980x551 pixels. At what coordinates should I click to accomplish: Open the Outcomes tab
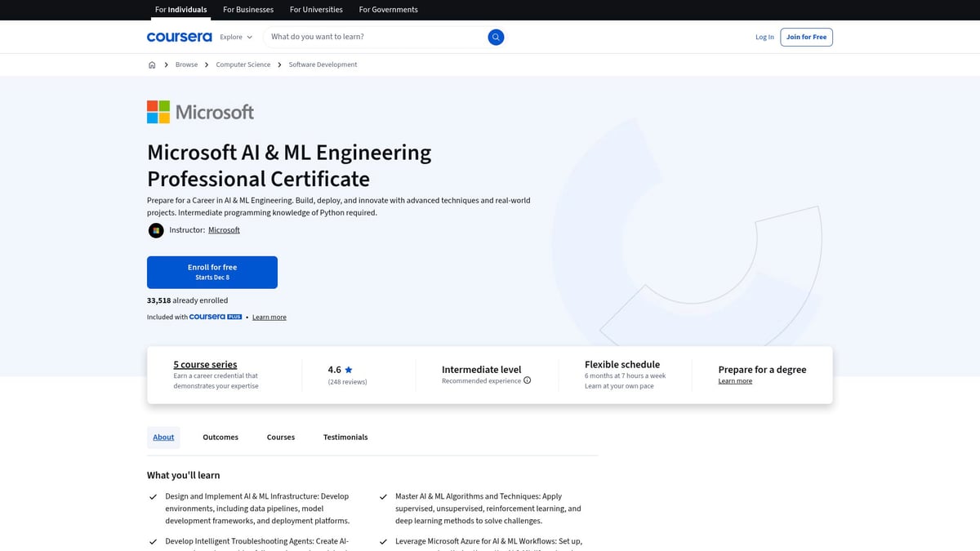220,437
